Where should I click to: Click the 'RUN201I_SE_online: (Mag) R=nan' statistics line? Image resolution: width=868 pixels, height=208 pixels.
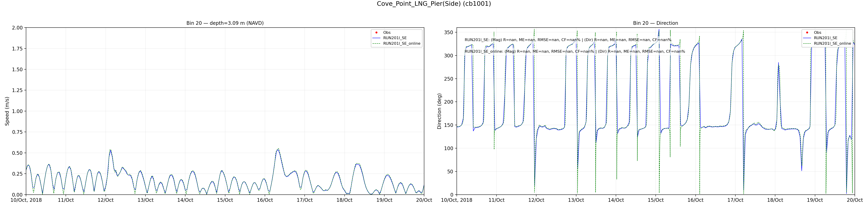(575, 51)
